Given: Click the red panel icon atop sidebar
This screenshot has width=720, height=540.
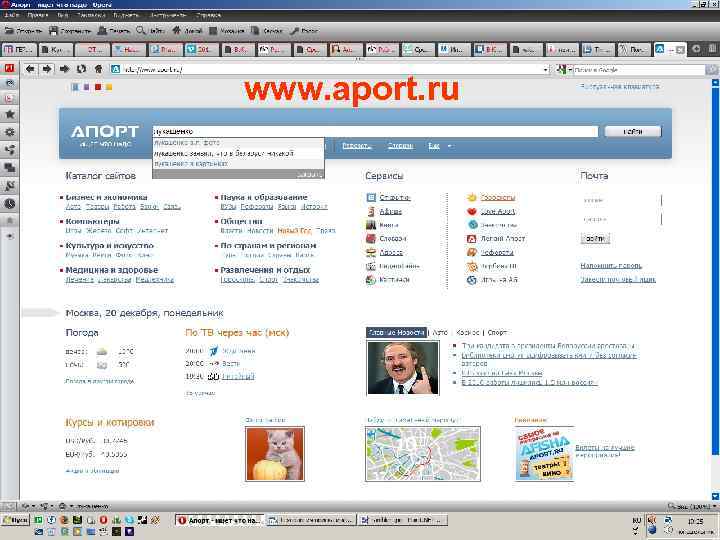Looking at the screenshot, I should coord(10,68).
